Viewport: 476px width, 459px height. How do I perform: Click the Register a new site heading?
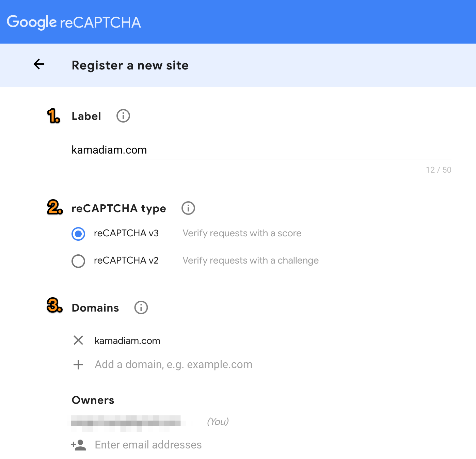click(130, 65)
